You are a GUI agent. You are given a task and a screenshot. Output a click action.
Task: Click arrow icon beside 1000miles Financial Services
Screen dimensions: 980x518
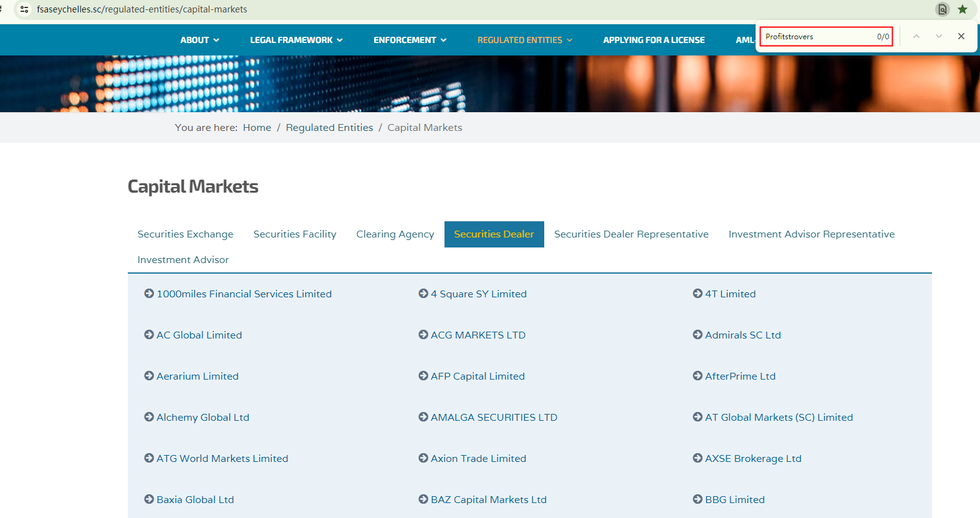(x=149, y=294)
